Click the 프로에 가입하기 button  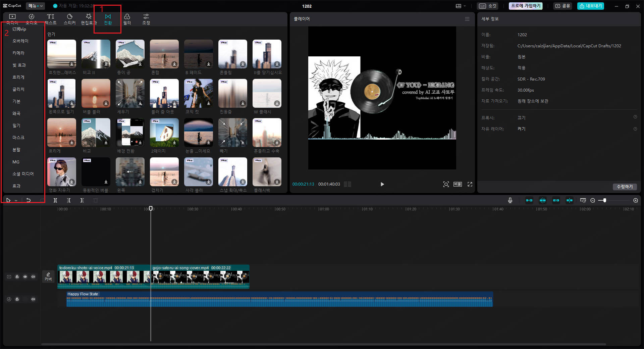526,6
